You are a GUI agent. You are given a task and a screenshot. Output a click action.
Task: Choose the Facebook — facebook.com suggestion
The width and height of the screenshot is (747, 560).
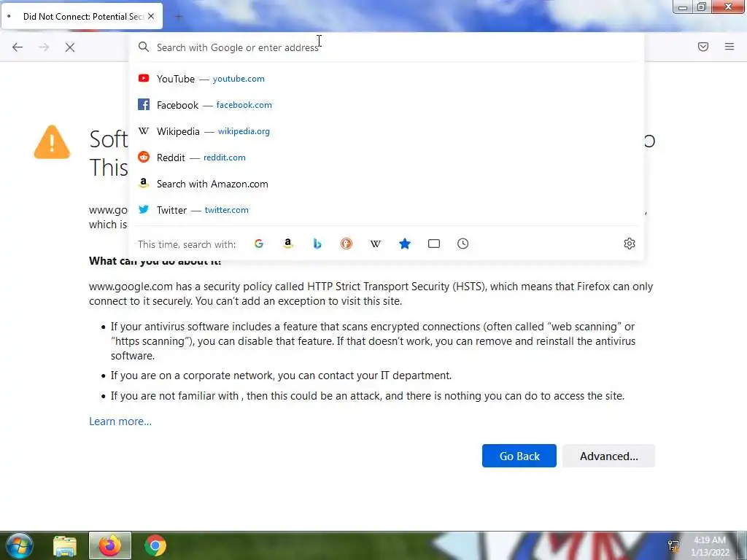click(387, 105)
